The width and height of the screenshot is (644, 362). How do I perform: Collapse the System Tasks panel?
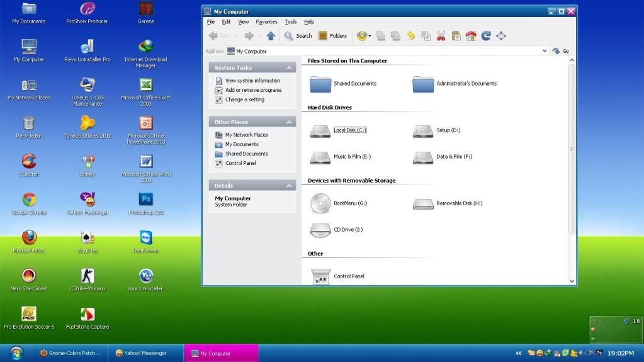pyautogui.click(x=290, y=68)
